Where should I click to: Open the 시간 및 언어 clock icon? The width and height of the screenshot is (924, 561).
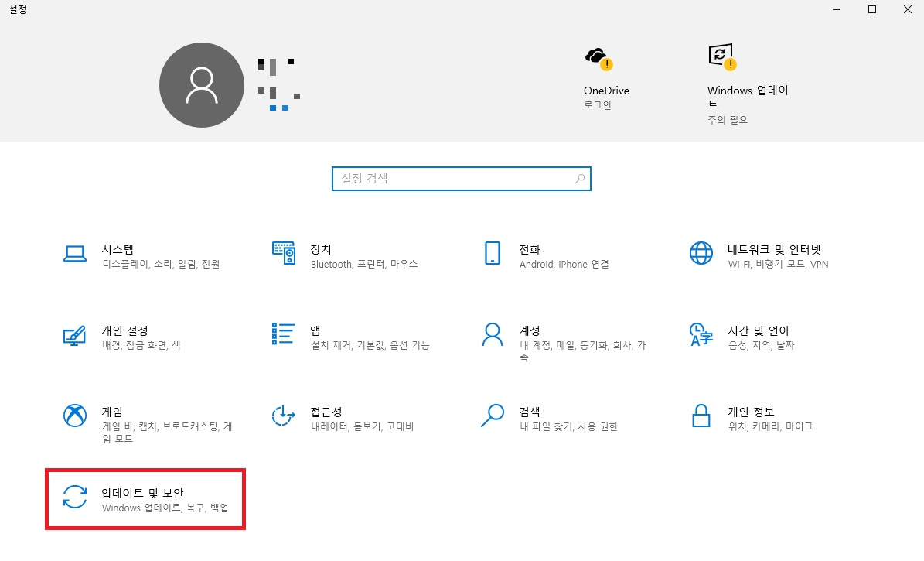701,334
